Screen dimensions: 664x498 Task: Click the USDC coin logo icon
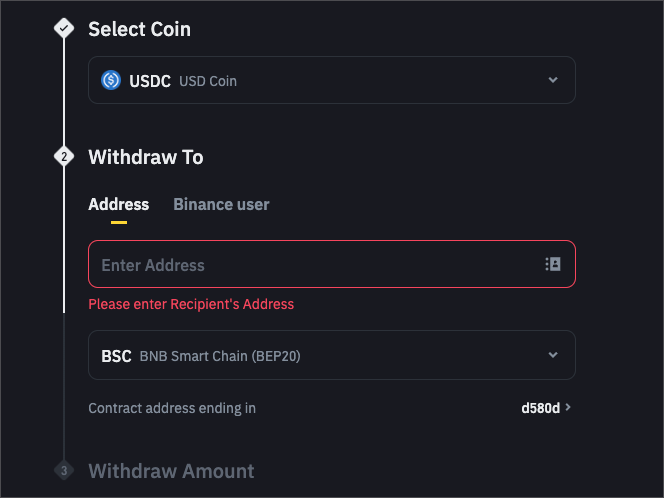click(x=111, y=80)
